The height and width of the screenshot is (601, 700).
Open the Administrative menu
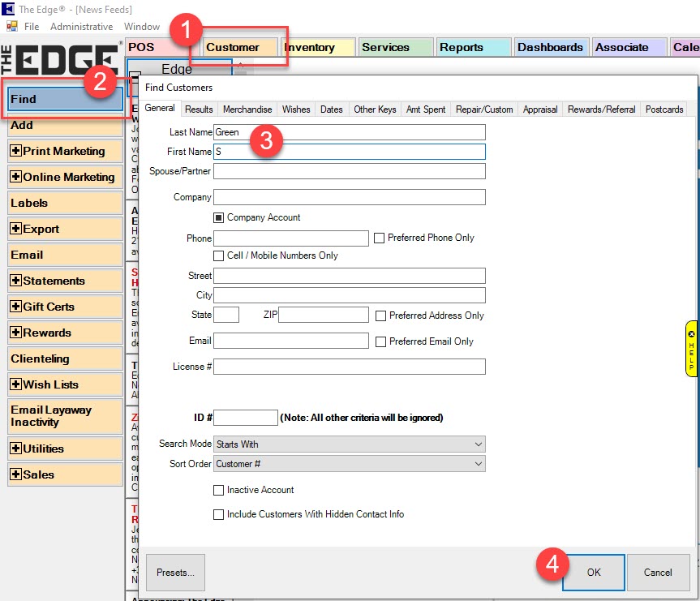pos(81,27)
